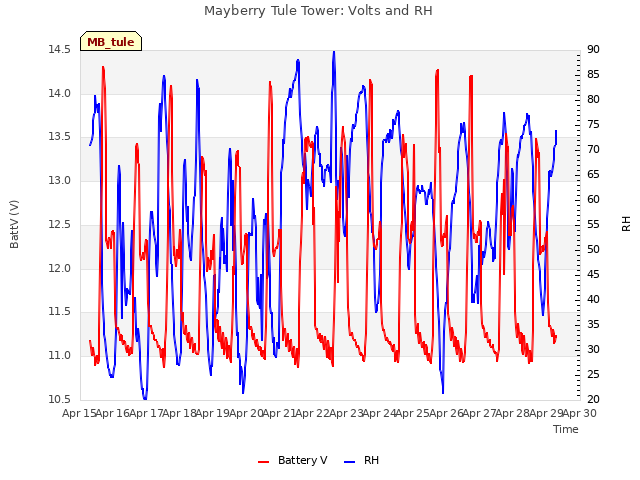
Task: Click the Apr 23 date label
Action: click(x=346, y=413)
